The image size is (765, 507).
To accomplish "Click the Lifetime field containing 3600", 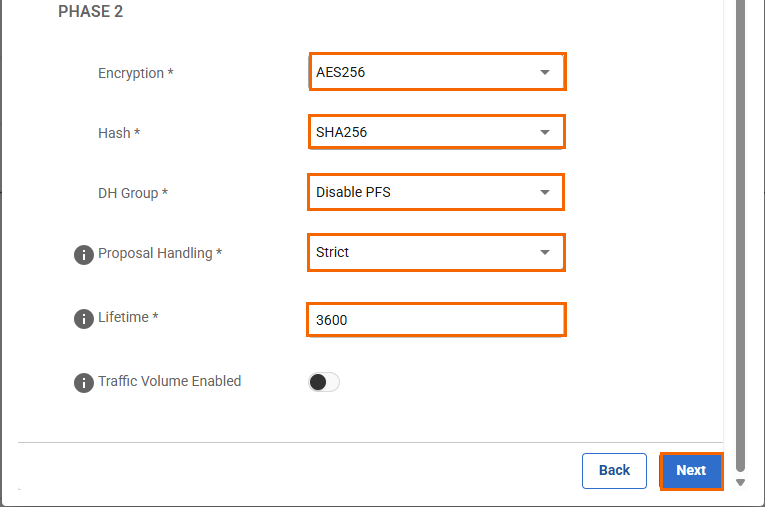I will point(436,320).
